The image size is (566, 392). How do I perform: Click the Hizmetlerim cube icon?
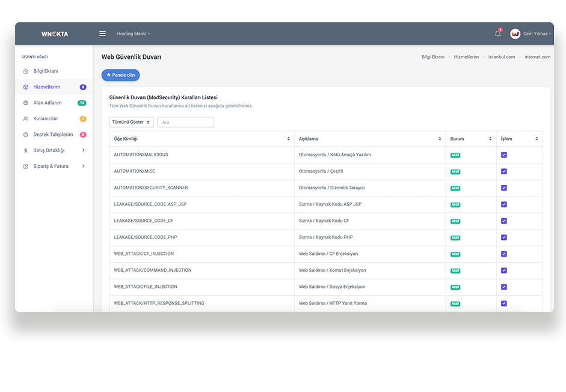[25, 87]
